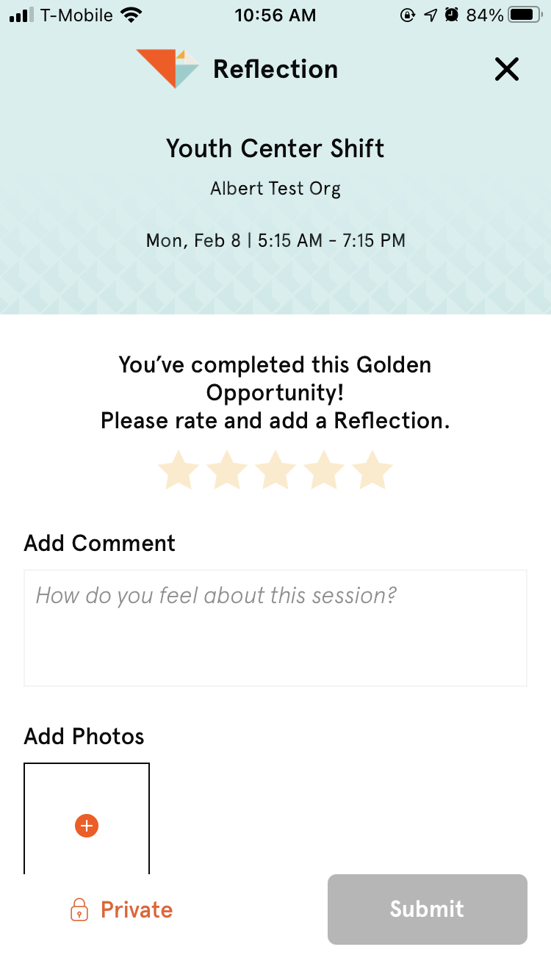Toggle the Private lock setting
Viewport: 551px width, 980px height.
[x=121, y=909]
